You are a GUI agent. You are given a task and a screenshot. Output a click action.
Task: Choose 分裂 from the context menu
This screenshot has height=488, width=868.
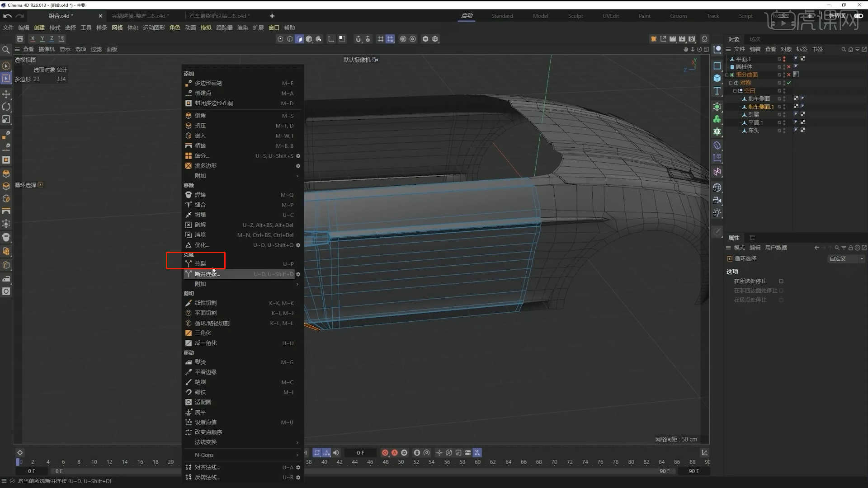(200, 264)
